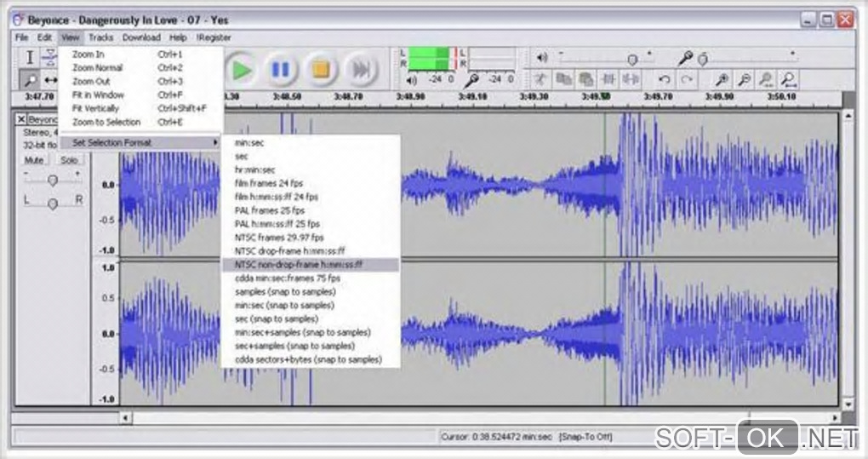Solo the Beyonce track
The image size is (868, 459).
tap(69, 160)
